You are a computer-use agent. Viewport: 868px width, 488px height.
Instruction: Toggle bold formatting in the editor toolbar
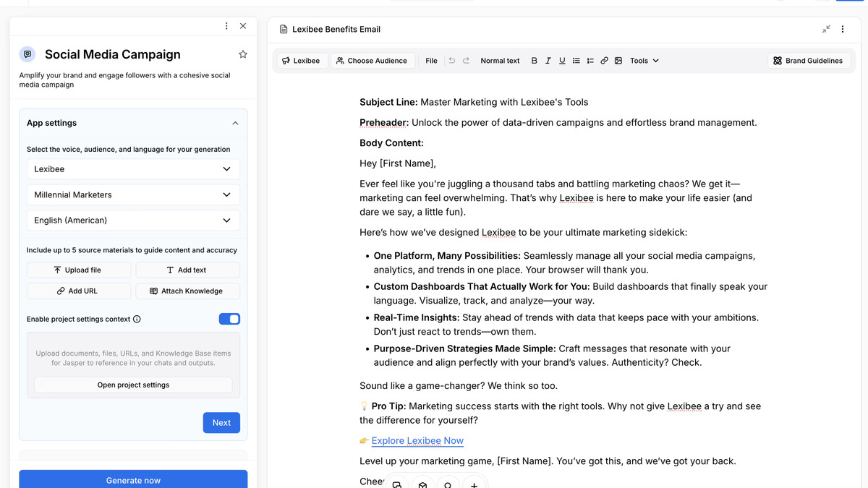535,61
